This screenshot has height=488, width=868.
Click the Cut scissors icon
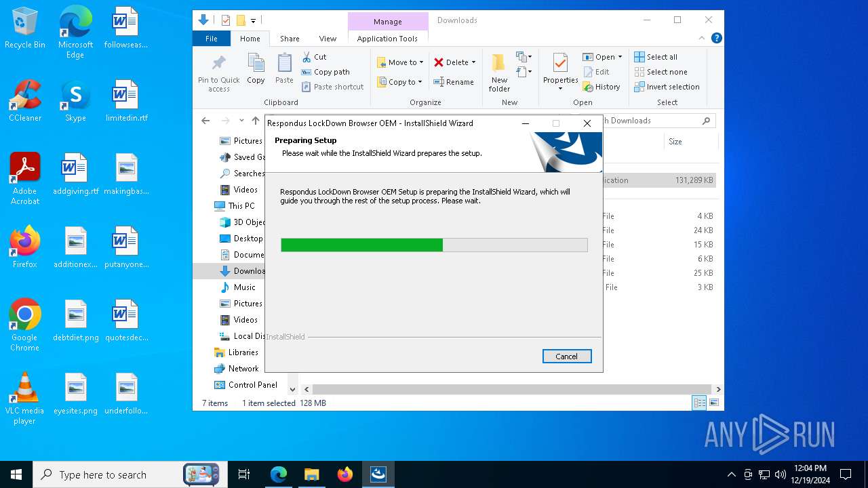click(307, 57)
